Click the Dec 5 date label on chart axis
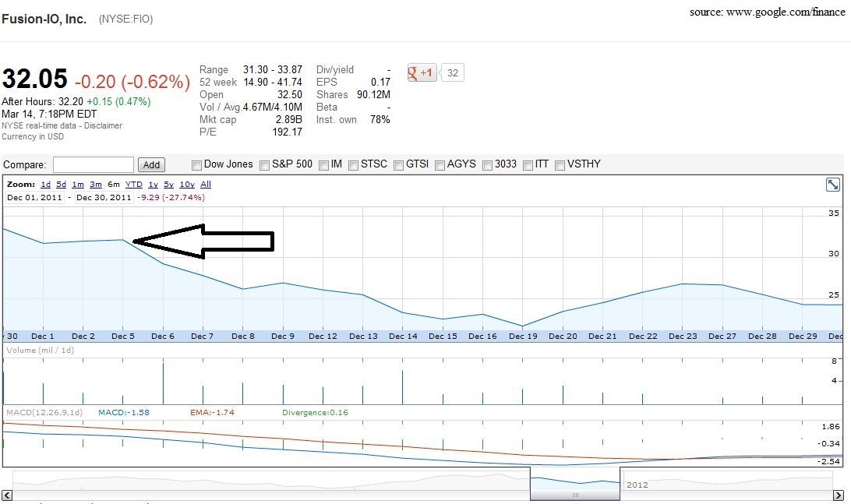Image resolution: width=851 pixels, height=504 pixels. [x=123, y=337]
